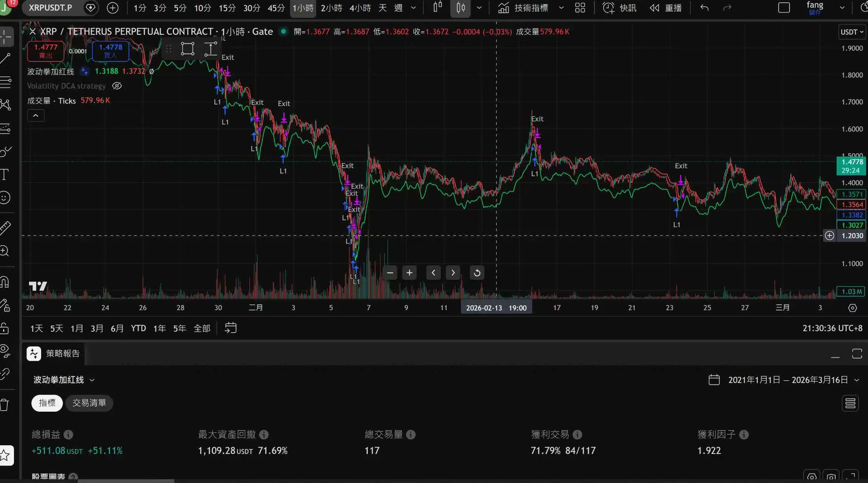Open the layout grid icon
868x483 pixels.
click(x=580, y=8)
